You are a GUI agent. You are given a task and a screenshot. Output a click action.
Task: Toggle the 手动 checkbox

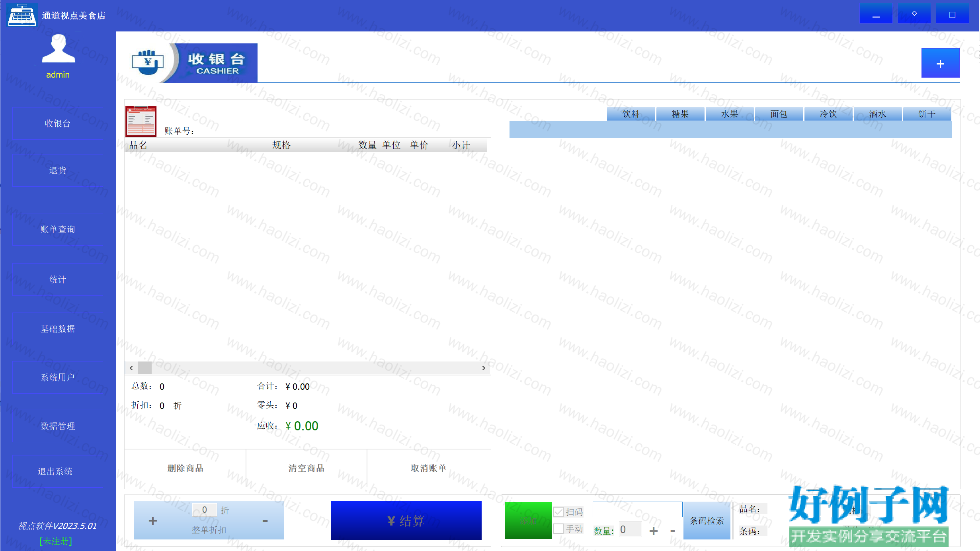pyautogui.click(x=558, y=529)
